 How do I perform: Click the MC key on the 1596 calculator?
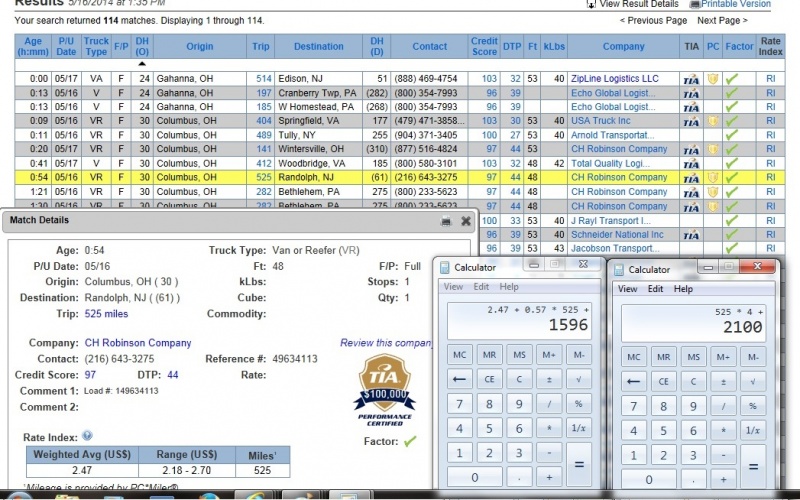point(459,355)
